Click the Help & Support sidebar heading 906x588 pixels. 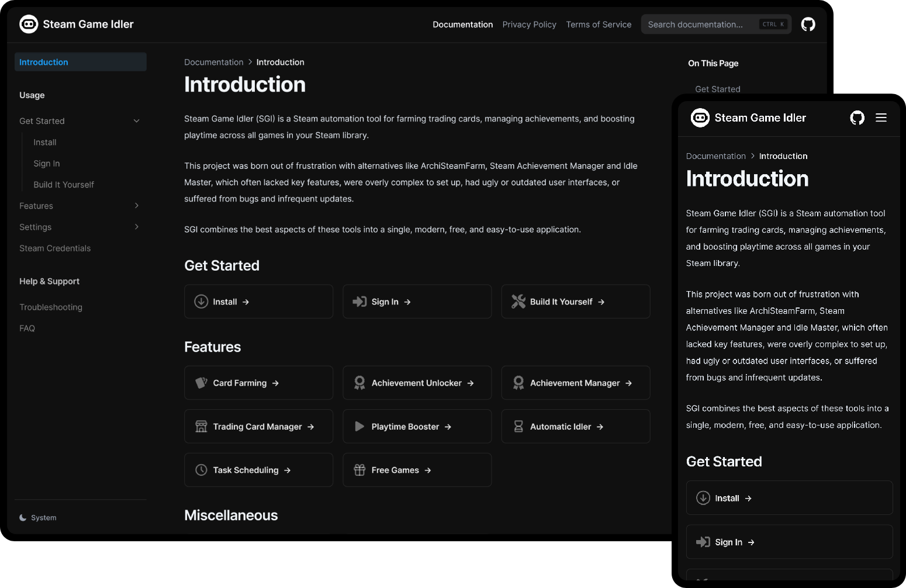pyautogui.click(x=49, y=281)
